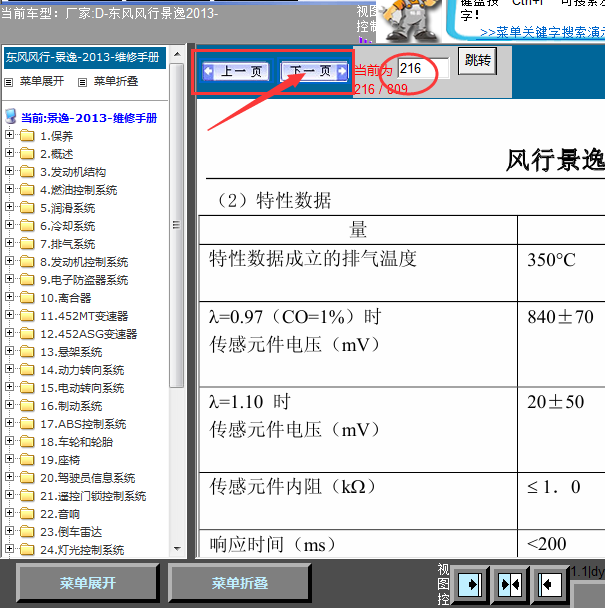
Task: Open the 17.ABS控制系统 tree item
Action: point(83,424)
